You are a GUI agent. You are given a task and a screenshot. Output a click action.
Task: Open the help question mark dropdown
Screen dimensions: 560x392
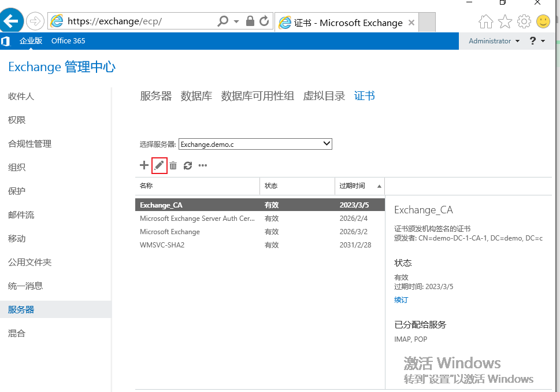point(537,41)
